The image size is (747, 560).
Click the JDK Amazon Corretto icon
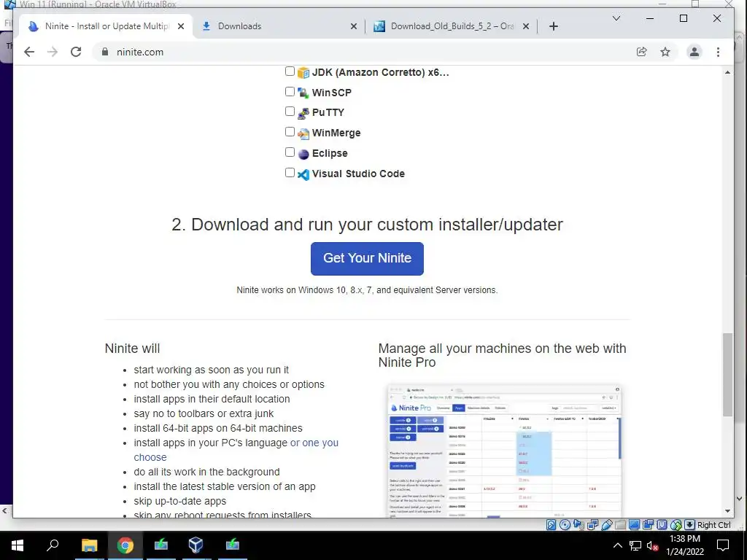303,73
